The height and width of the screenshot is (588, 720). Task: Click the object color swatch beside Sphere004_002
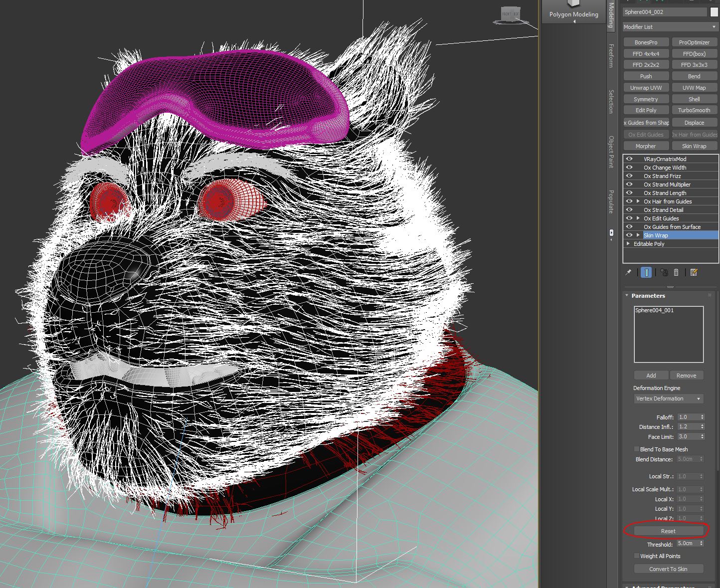(714, 12)
